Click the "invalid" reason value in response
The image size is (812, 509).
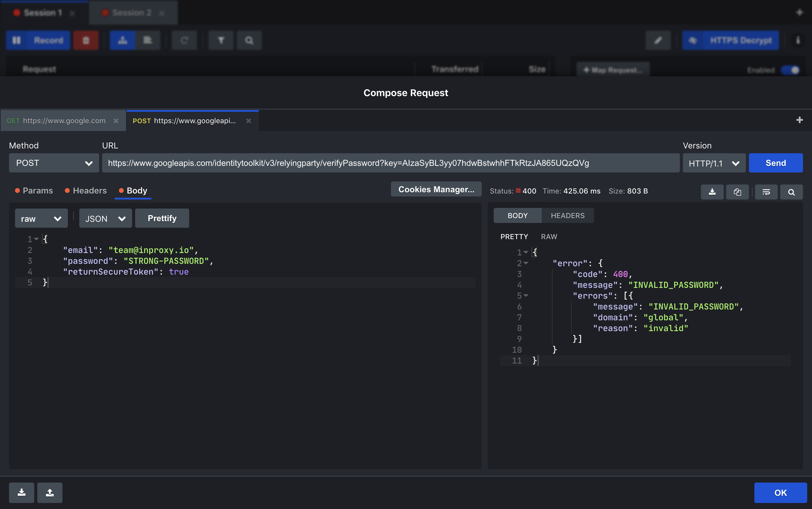click(666, 328)
